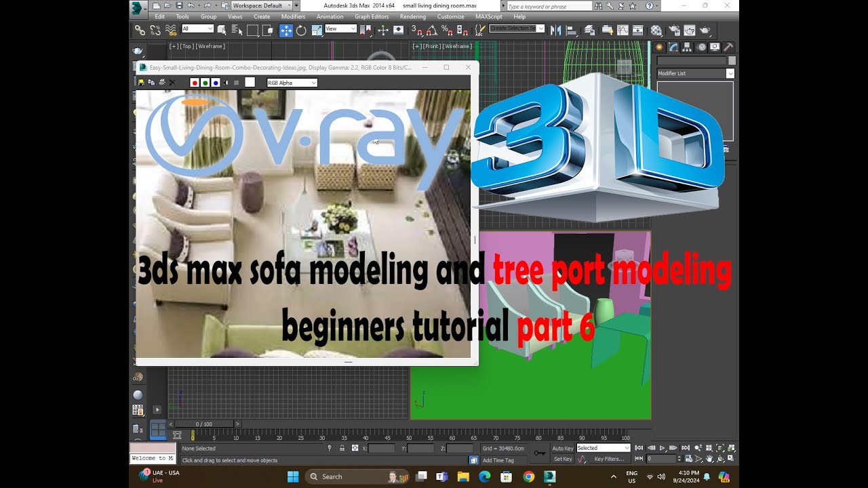Toggle Angle Snap
Image resolution: width=868 pixels, height=488 pixels.
point(432,30)
